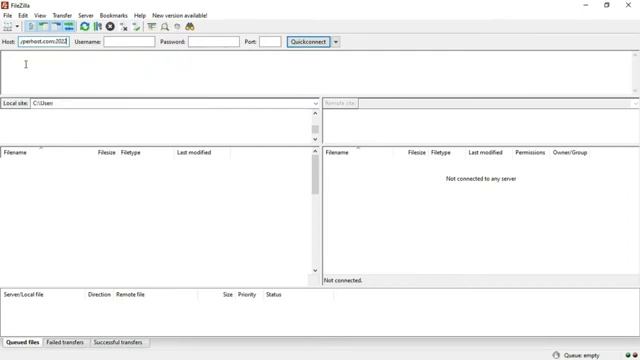Focus the Port input field
The height and width of the screenshot is (360, 640).
click(270, 42)
